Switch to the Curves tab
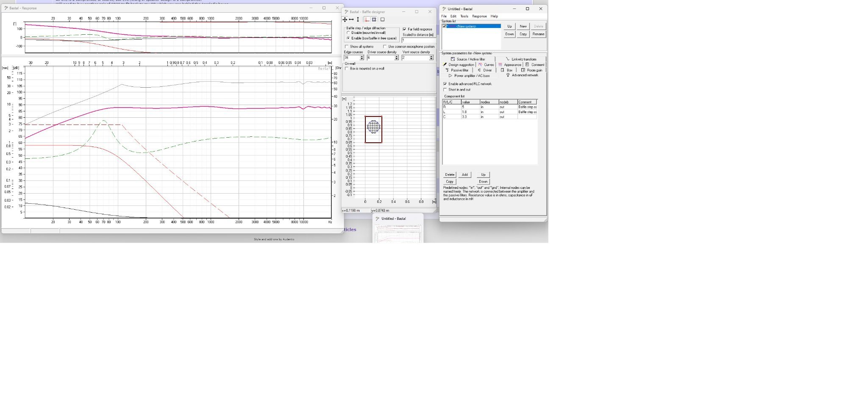This screenshot has height=410, width=868. pos(486,65)
